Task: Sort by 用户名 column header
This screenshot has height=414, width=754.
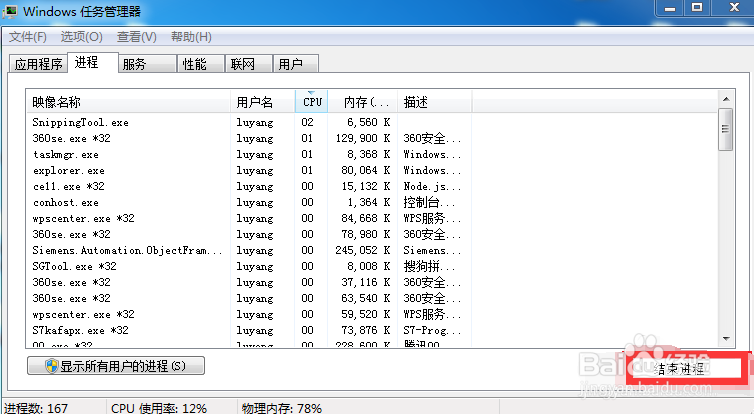Action: pos(263,102)
